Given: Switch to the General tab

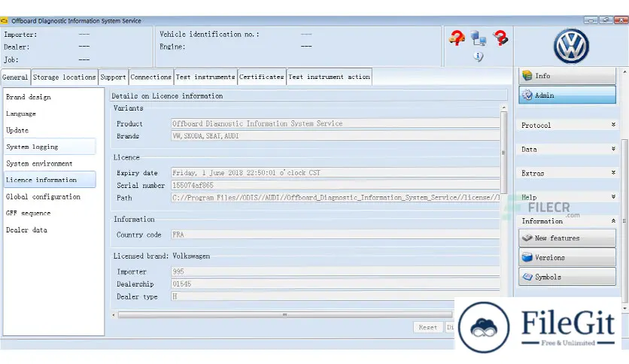Looking at the screenshot, I should 15,77.
